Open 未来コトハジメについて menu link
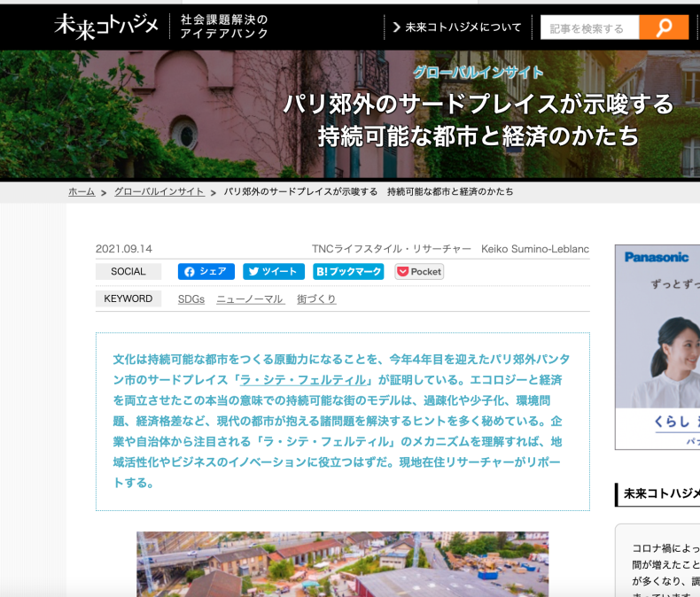Viewport: 700px width, 597px height. (463, 27)
